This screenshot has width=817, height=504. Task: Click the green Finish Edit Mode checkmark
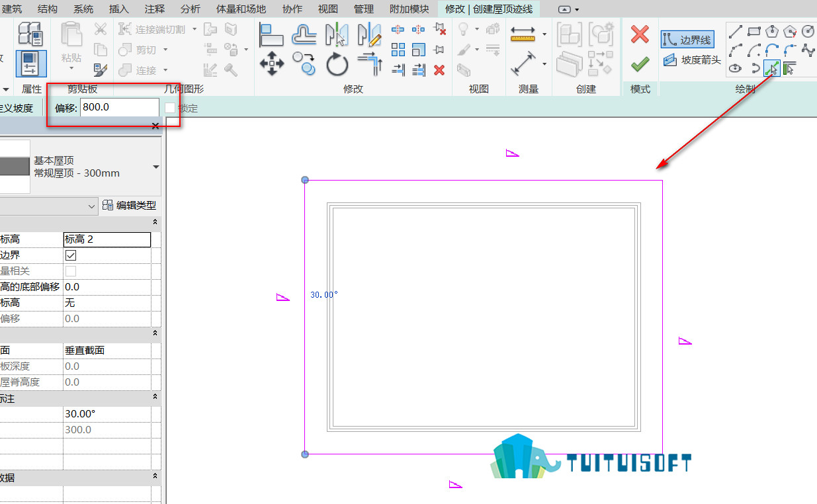coord(640,64)
